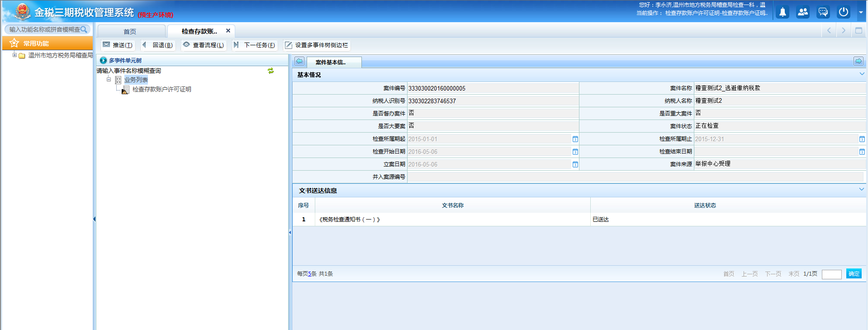The width and height of the screenshot is (868, 330).
Task: Click the green refresh icon in event tree
Action: click(x=270, y=71)
